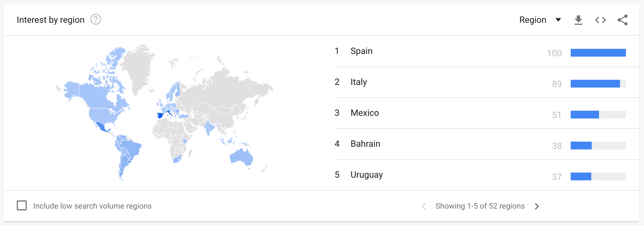The image size is (644, 225).
Task: Open the Mexico region entry
Action: (x=365, y=113)
